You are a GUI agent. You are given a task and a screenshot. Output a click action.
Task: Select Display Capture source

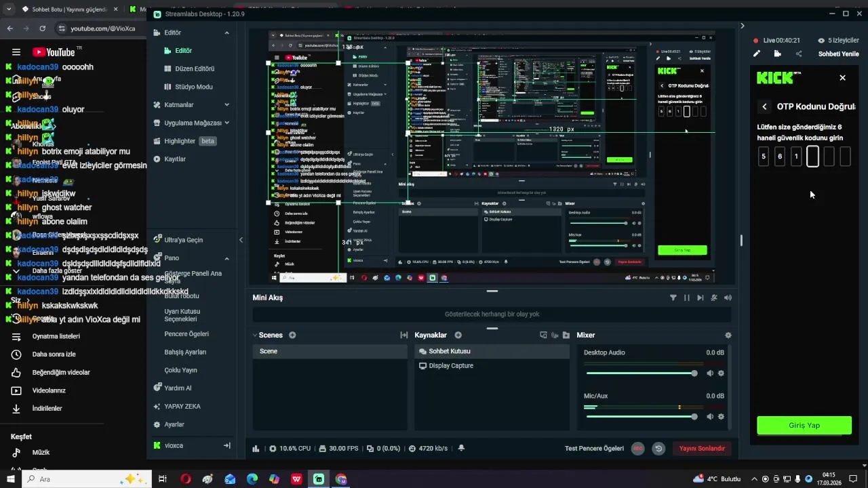point(492,365)
